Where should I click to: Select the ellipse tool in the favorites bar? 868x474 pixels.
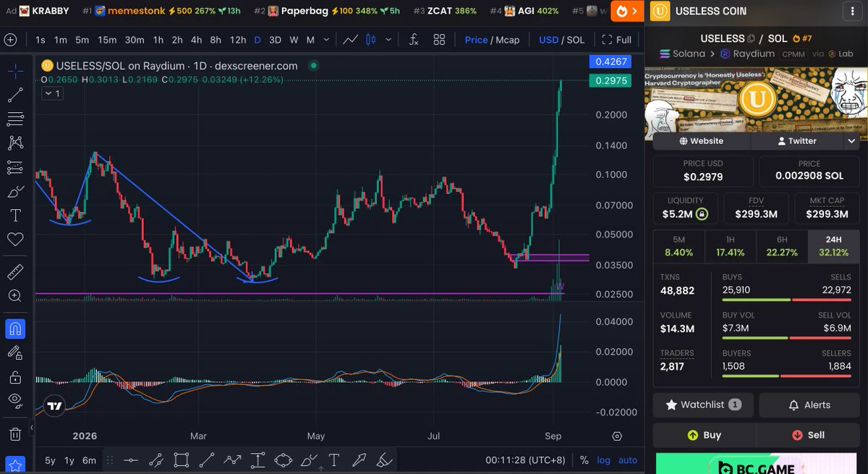[283, 460]
